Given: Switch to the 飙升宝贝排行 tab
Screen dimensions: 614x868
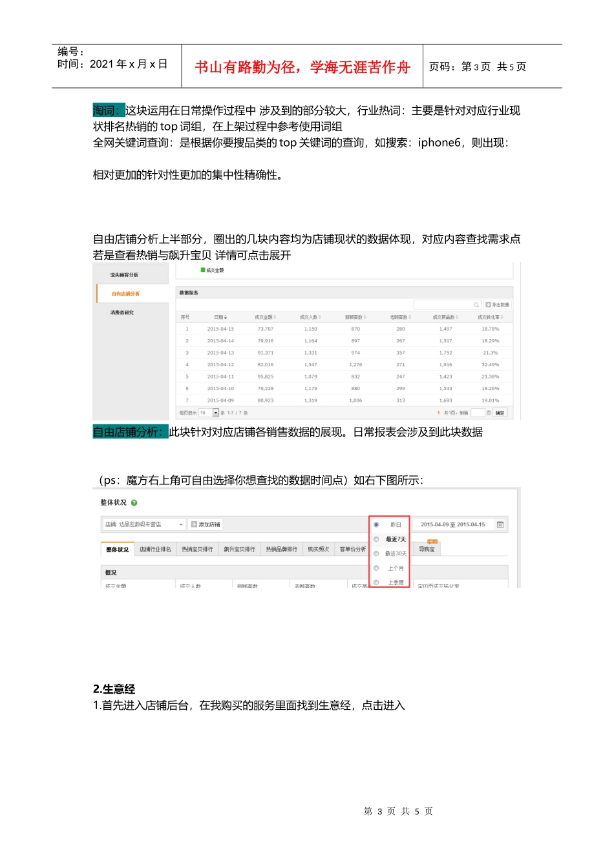Looking at the screenshot, I should (239, 550).
